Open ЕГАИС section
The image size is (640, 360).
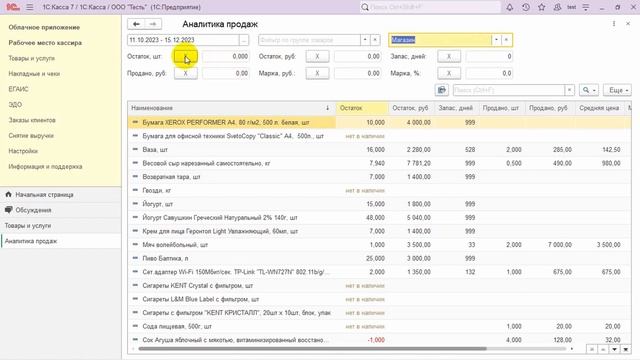coord(18,89)
